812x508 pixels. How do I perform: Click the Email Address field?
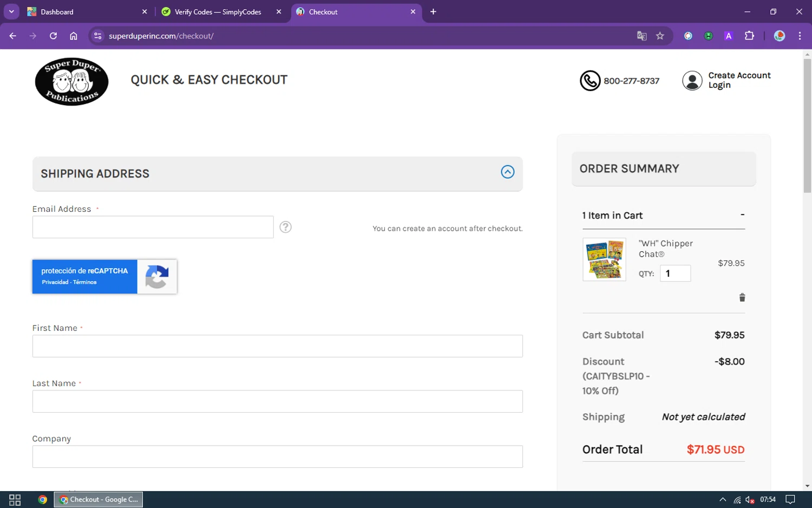click(x=153, y=227)
